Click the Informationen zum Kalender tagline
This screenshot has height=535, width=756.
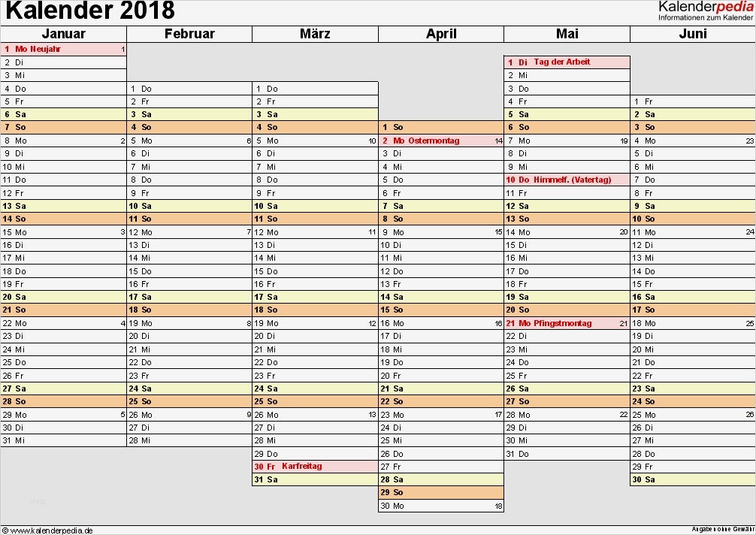point(705,17)
